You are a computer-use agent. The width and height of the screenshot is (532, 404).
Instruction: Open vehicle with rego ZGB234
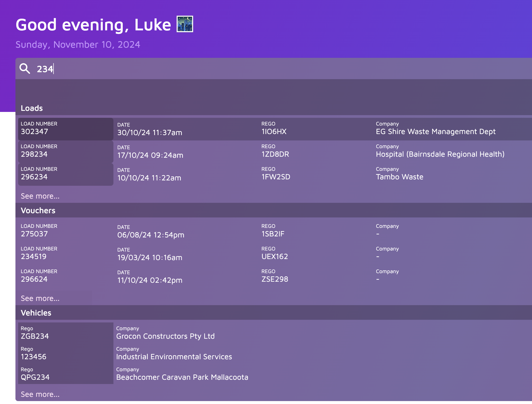tap(66, 333)
